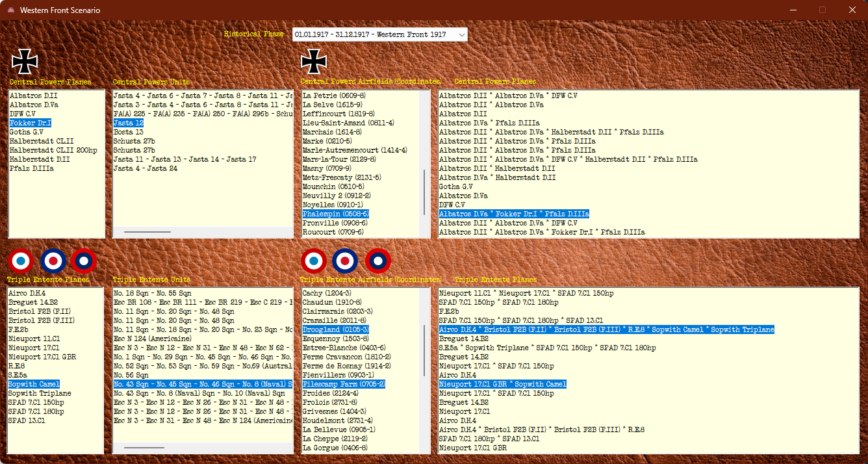
Task: Click the app icon in the title bar
Action: coord(10,10)
